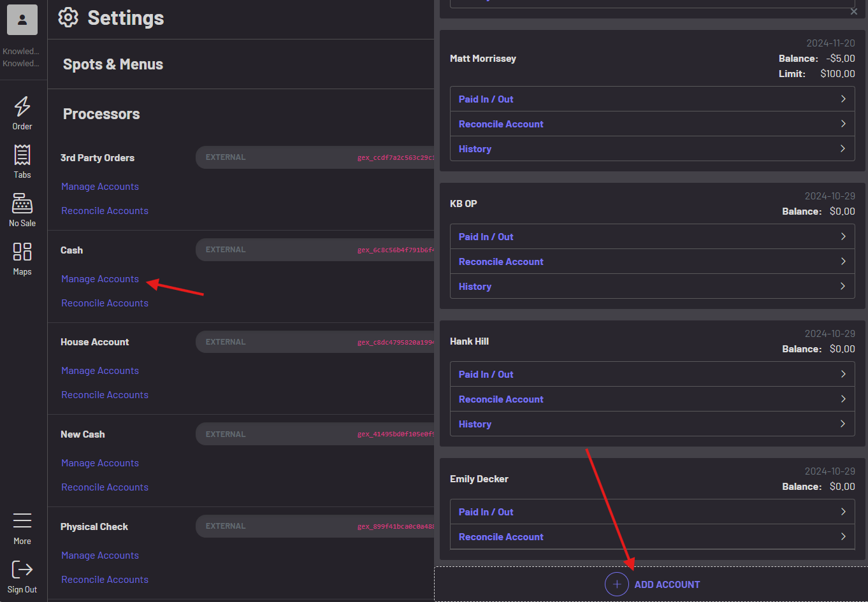This screenshot has width=868, height=602.
Task: Select the Processors section heading
Action: point(101,114)
